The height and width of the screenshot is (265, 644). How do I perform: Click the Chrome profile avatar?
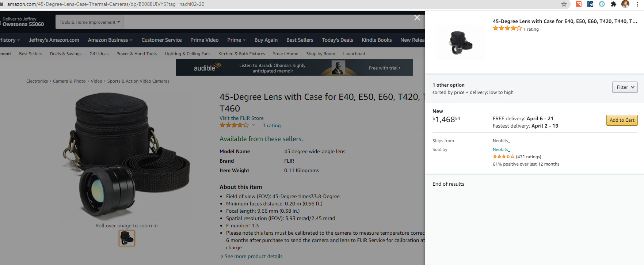point(625,4)
